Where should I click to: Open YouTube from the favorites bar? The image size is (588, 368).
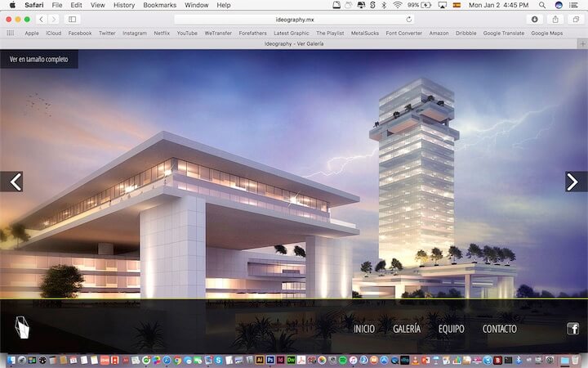pos(187,34)
